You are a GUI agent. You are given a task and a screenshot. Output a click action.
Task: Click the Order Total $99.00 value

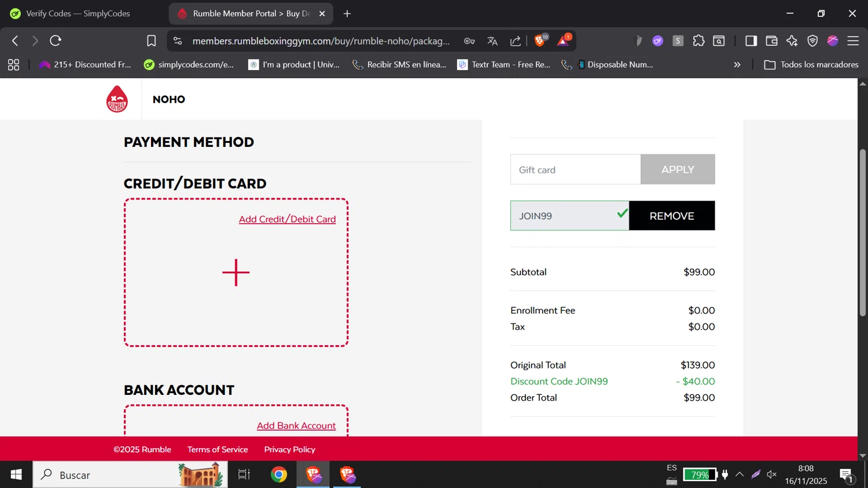pos(699,398)
